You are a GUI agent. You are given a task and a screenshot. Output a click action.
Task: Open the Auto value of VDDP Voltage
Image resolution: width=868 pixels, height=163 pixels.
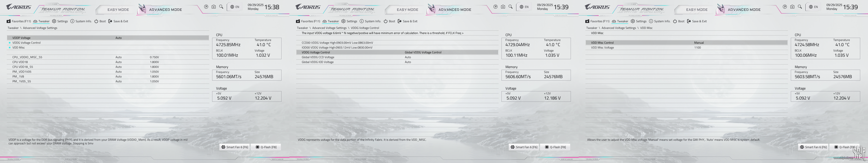(119, 38)
